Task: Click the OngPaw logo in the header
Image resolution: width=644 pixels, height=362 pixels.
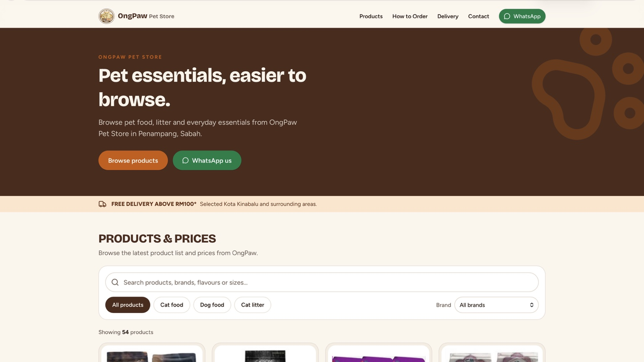Action: (106, 16)
